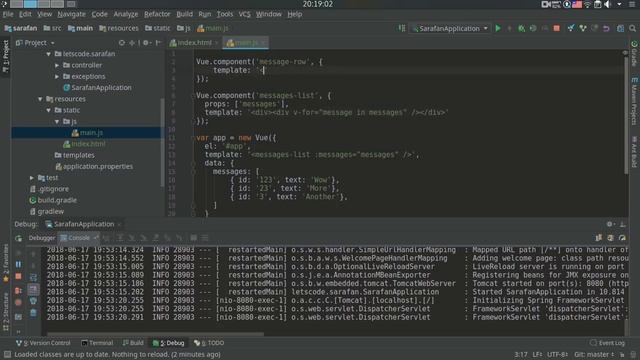Open the SarafanApplication run configuration dropdown
640x360 pixels.
click(x=451, y=28)
